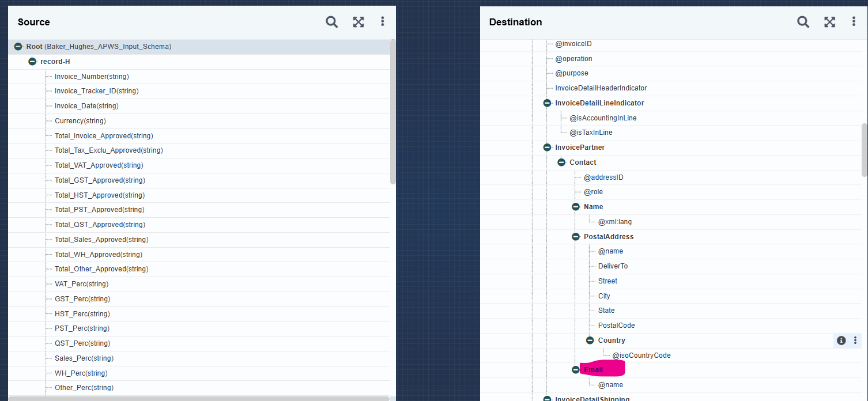Select Other_Perc(string) field
Image resolution: width=868 pixels, height=401 pixels.
[84, 388]
